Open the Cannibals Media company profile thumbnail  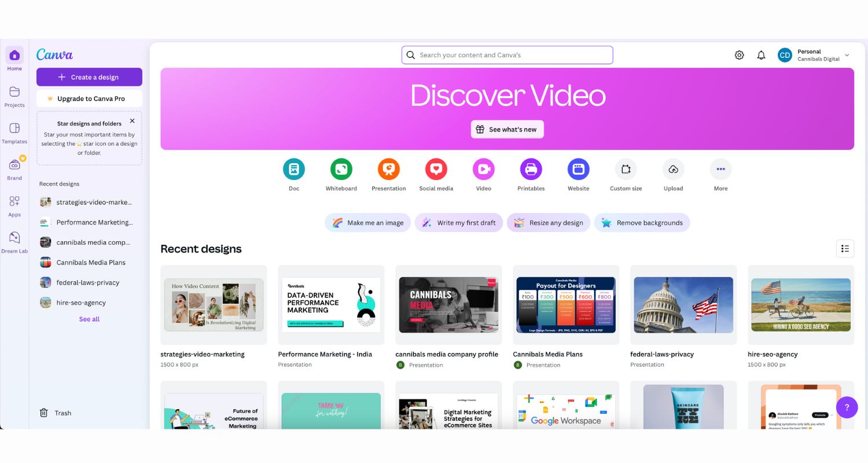448,304
